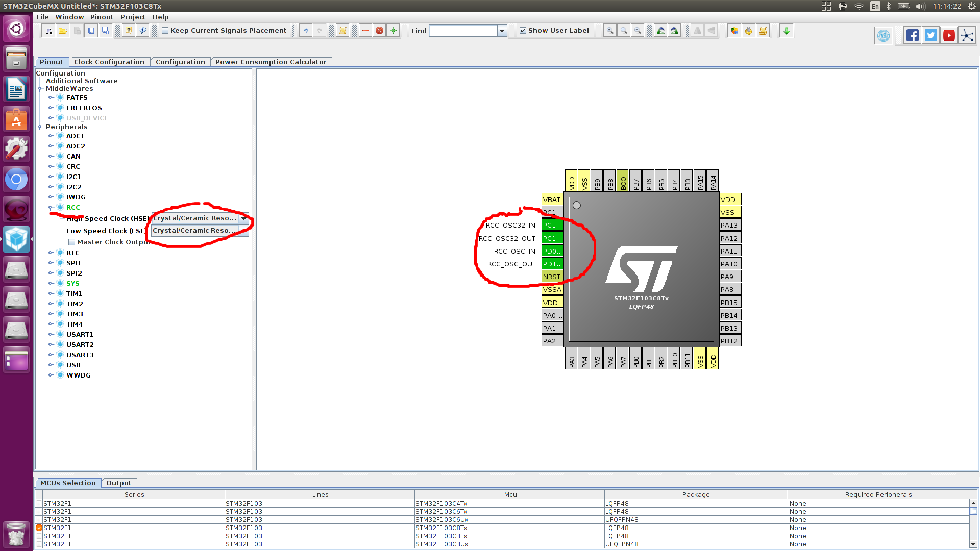Click the New Project toolbar icon
Image resolution: width=980 pixels, height=551 pixels.
[x=48, y=31]
